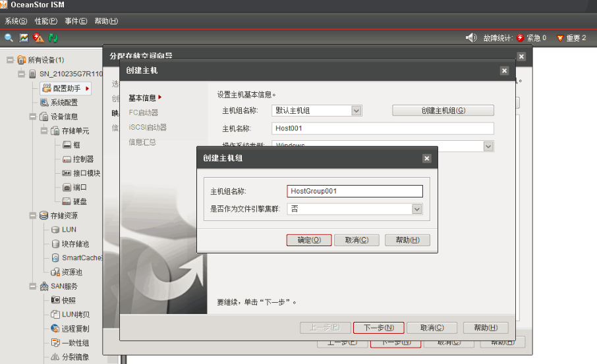This screenshot has width=597, height=364.
Task: Click the 设备信息 node icon
Action: pos(44,117)
